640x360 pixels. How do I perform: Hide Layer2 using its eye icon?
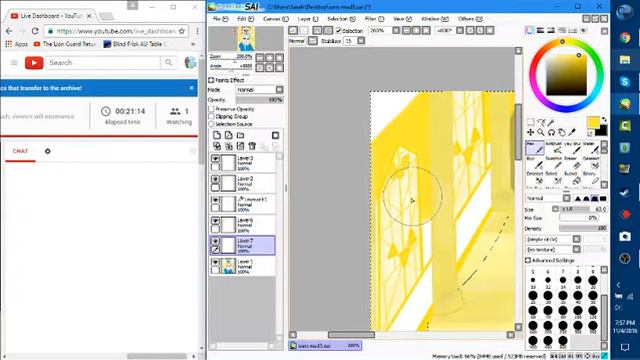pos(216,179)
